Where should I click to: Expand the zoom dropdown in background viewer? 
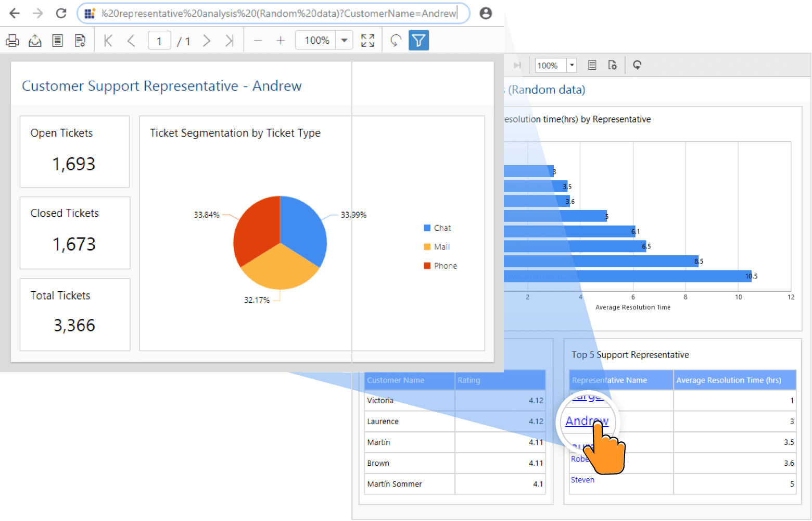pos(572,65)
